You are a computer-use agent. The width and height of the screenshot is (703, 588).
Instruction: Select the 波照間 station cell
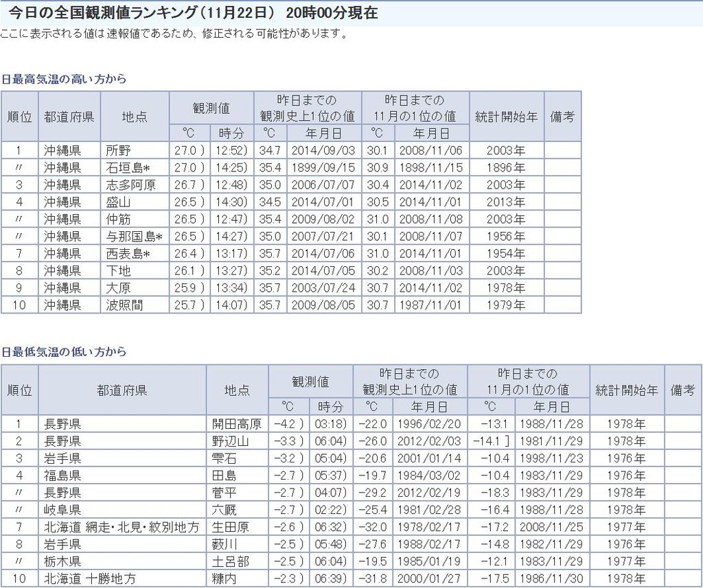click(135, 305)
